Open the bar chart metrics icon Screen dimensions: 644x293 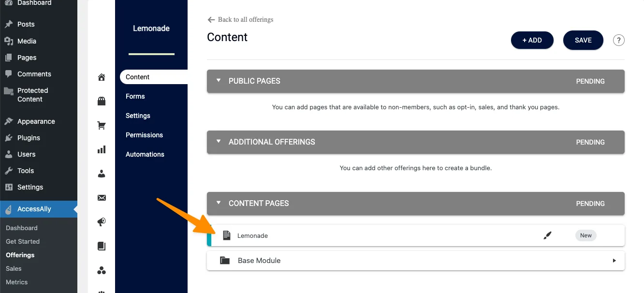coord(102,149)
